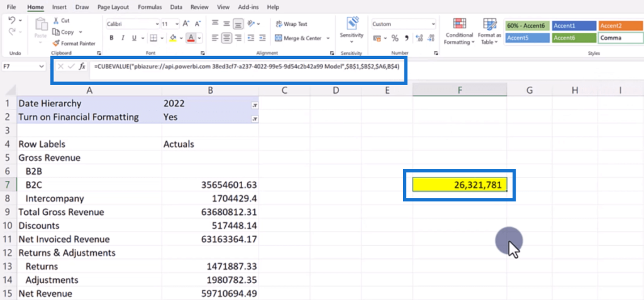This screenshot has width=644, height=300.
Task: Expand border options arrow
Action: [x=162, y=38]
